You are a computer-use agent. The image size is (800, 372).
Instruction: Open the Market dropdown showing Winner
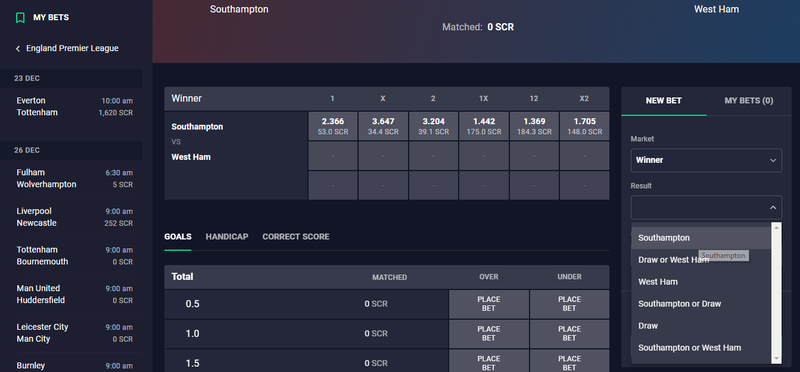click(706, 160)
